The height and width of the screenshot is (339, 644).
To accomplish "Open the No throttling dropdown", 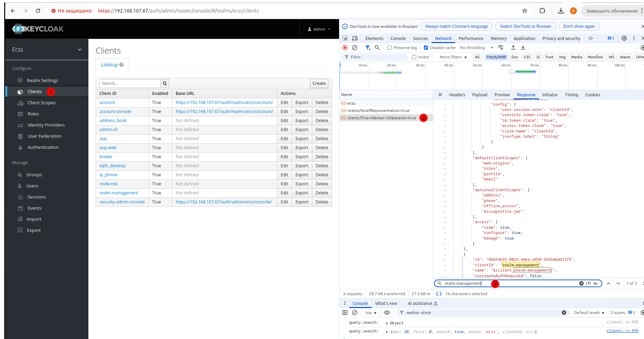I will [x=476, y=48].
